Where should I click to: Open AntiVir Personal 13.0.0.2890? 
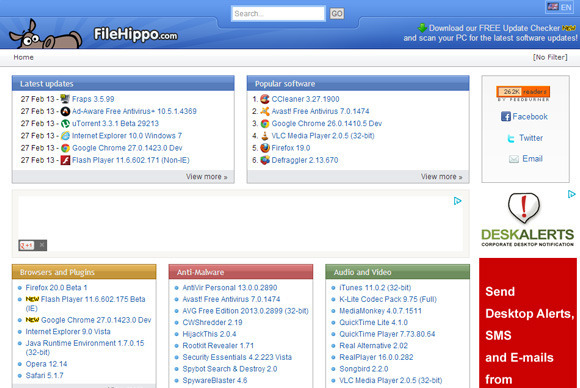(x=230, y=288)
